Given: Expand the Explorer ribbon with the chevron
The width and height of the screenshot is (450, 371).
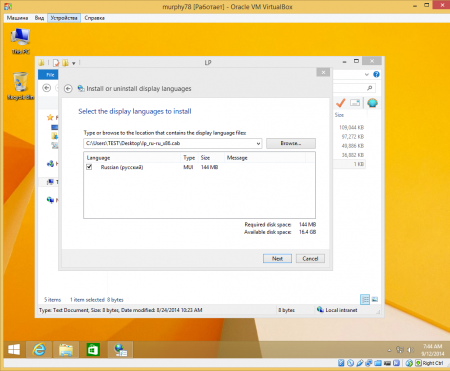Looking at the screenshot, I should point(367,75).
